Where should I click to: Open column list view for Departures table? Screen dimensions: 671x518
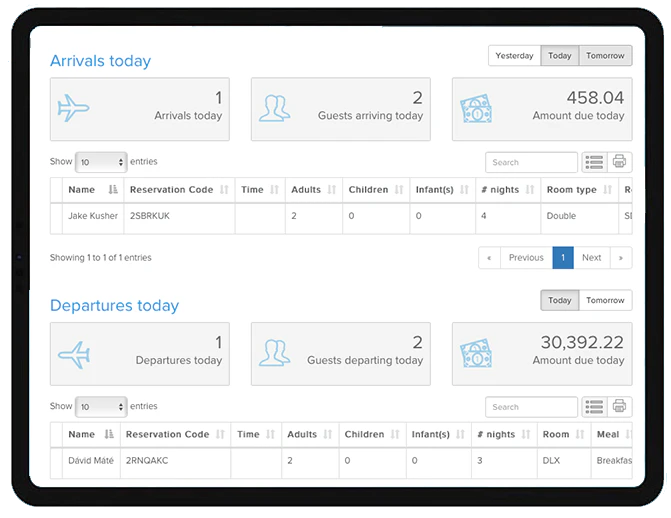coord(594,407)
